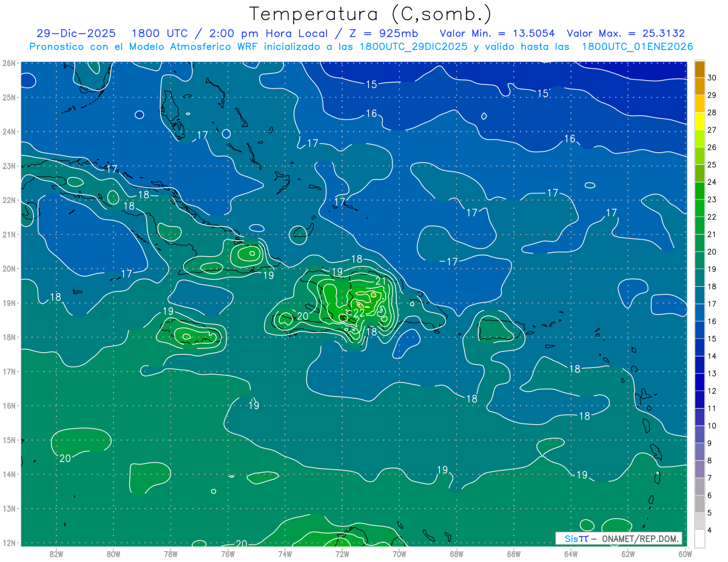Click the 'Temperatura (C,somb.)' chart title
Screen dimensions: 728x562
coord(371,14)
